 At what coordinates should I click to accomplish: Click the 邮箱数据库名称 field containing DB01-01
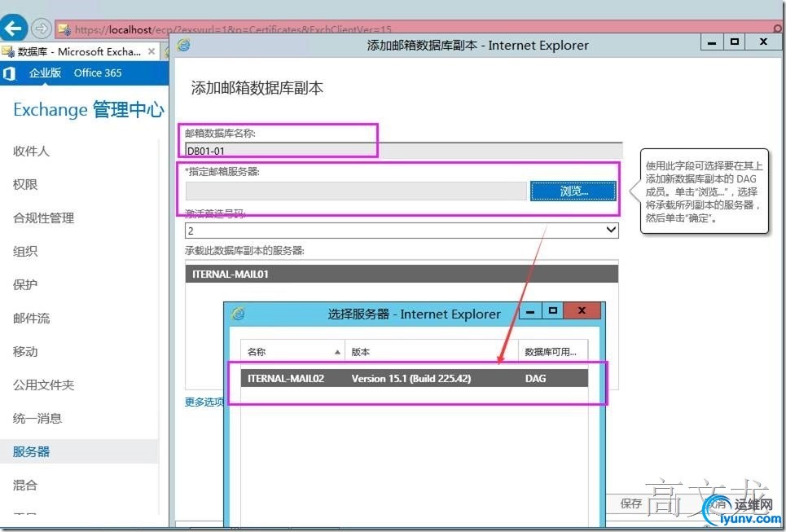point(403,151)
